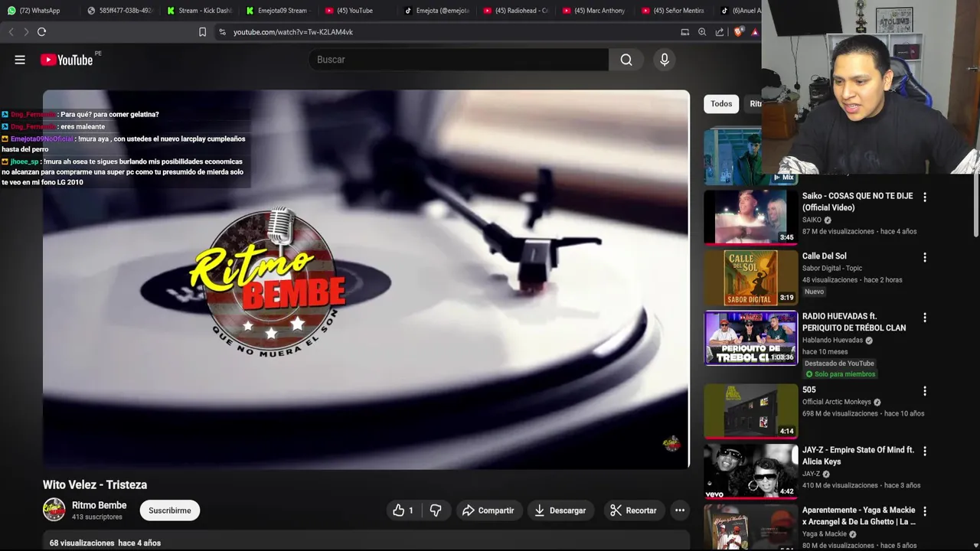Click the Hablando Huevadas channel name

[832, 340]
